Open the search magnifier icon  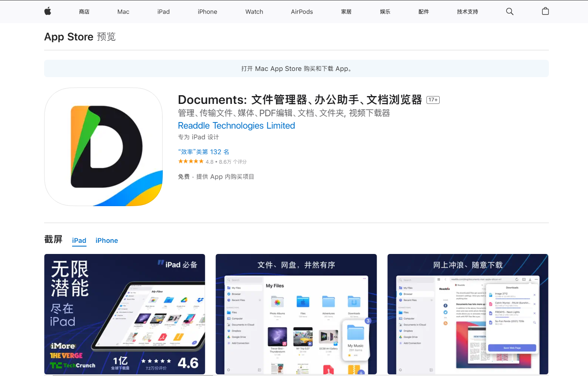point(510,12)
